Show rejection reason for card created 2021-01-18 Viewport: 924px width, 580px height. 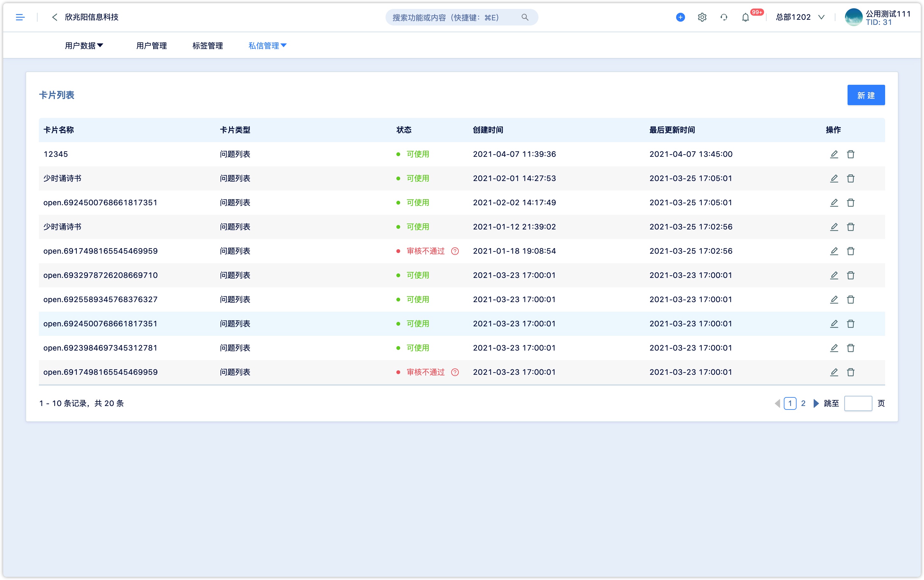455,251
